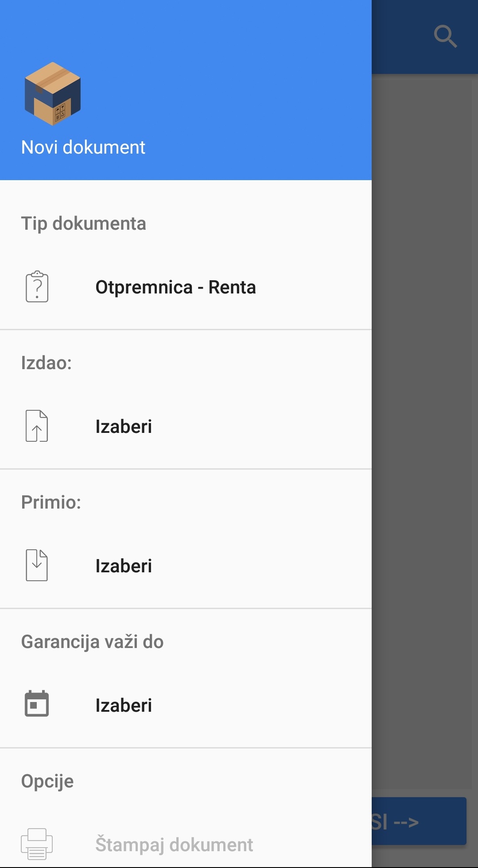Click the Tip dokumenta section label

coord(84,224)
